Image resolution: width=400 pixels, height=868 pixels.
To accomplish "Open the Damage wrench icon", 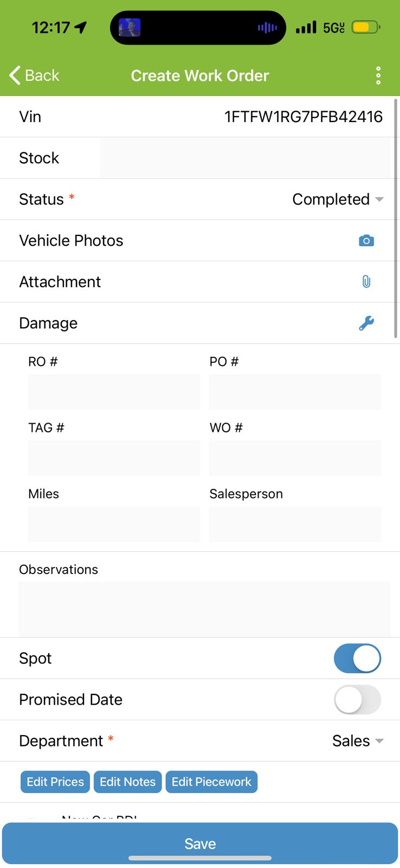I will 366,323.
